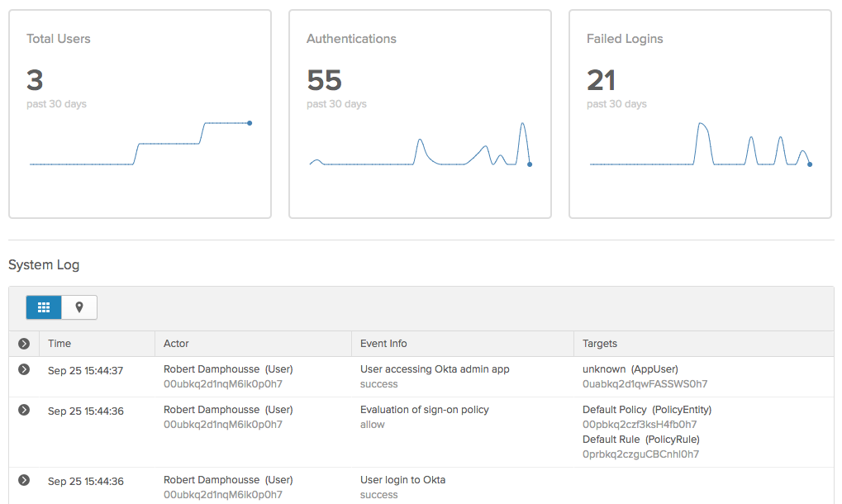Expand the sign-on policy evaluation row
This screenshot has width=842, height=504.
24,410
